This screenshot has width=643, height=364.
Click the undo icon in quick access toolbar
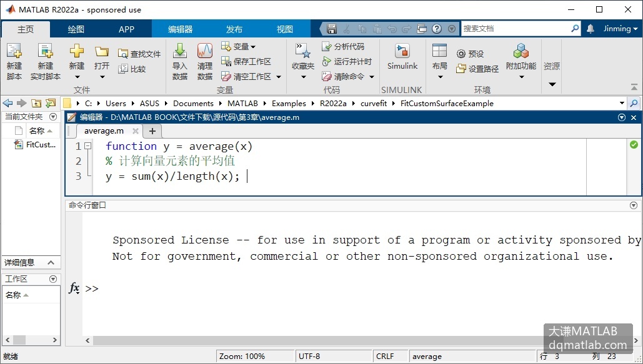click(x=392, y=29)
